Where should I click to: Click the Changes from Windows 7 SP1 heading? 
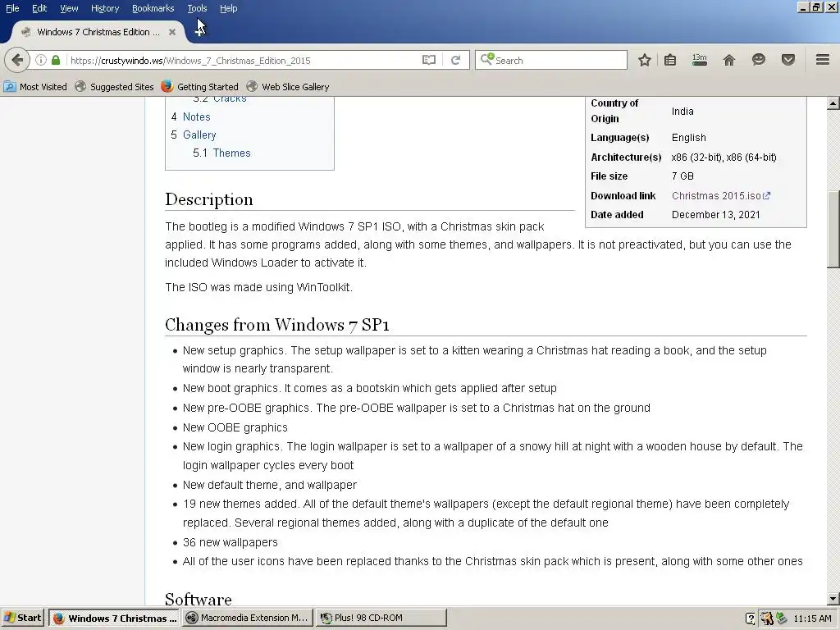coord(277,325)
